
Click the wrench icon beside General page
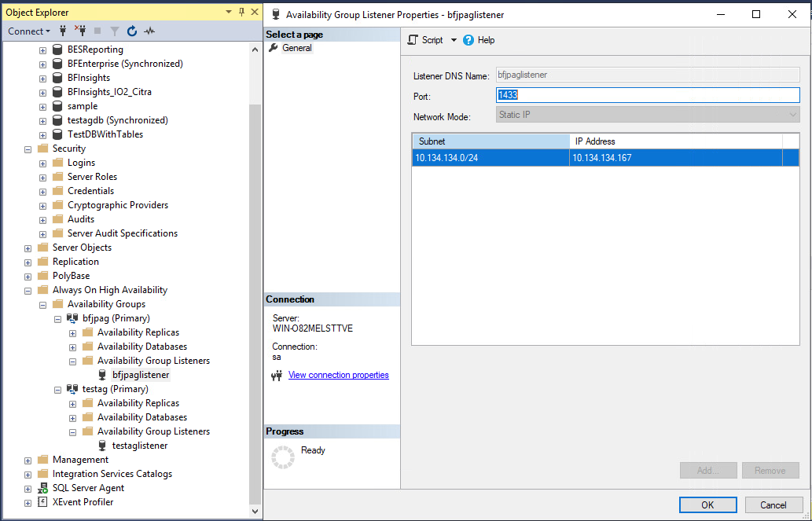click(x=273, y=48)
